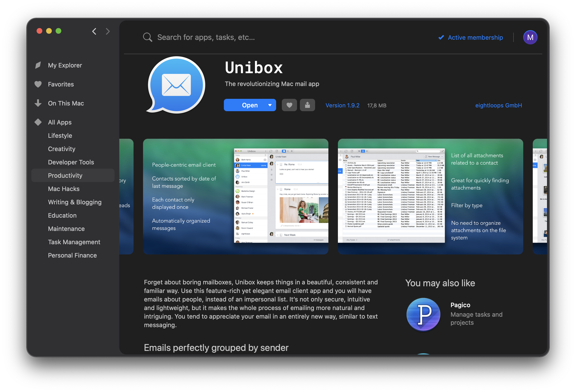
Task: Select the Lifestyle category
Action: tap(60, 136)
